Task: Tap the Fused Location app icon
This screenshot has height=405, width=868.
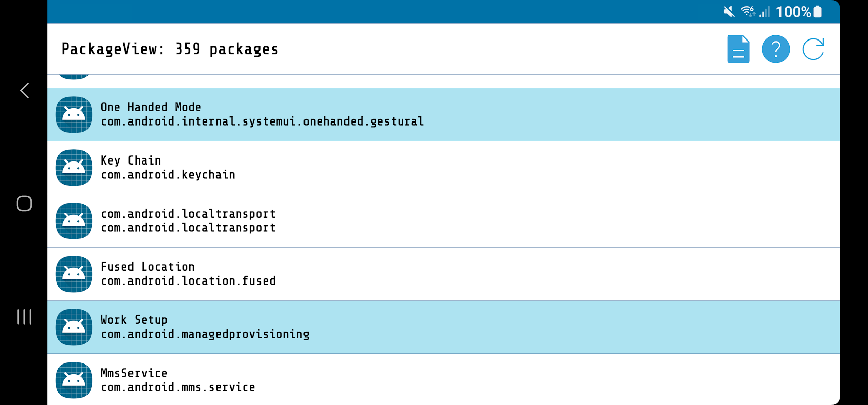Action: click(x=74, y=274)
